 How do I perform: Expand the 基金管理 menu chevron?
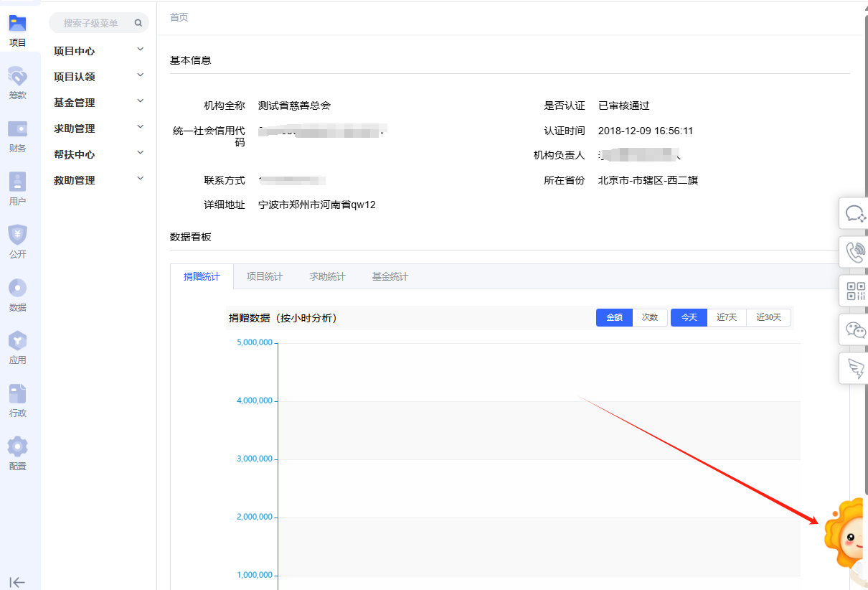(141, 101)
